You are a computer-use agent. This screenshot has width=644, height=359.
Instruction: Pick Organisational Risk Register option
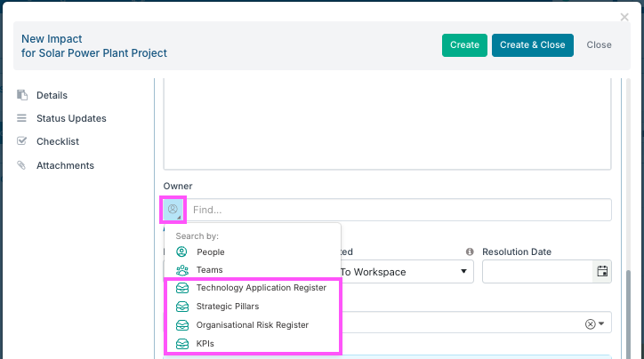252,325
